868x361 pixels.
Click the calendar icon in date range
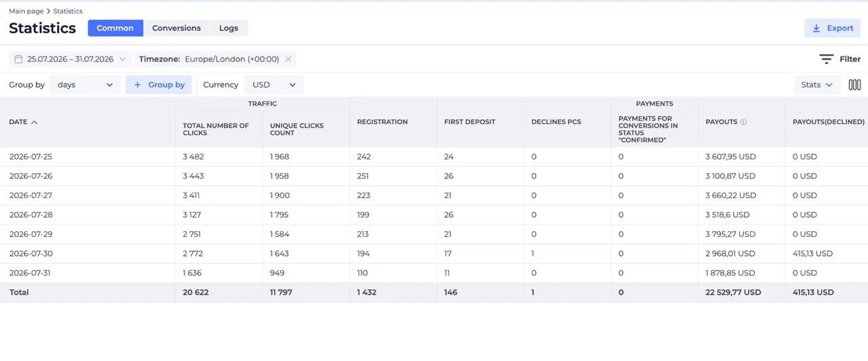click(18, 59)
